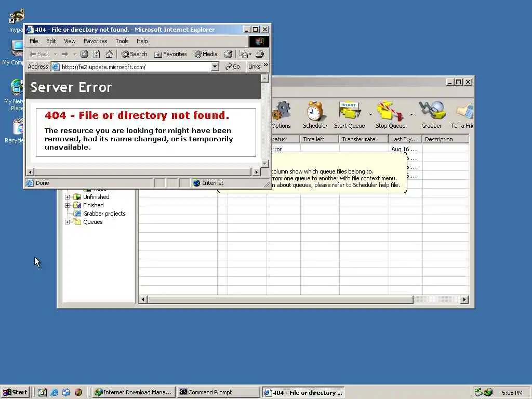Click the IE page scroll up arrow
The height and width of the screenshot is (399, 532).
(x=265, y=78)
